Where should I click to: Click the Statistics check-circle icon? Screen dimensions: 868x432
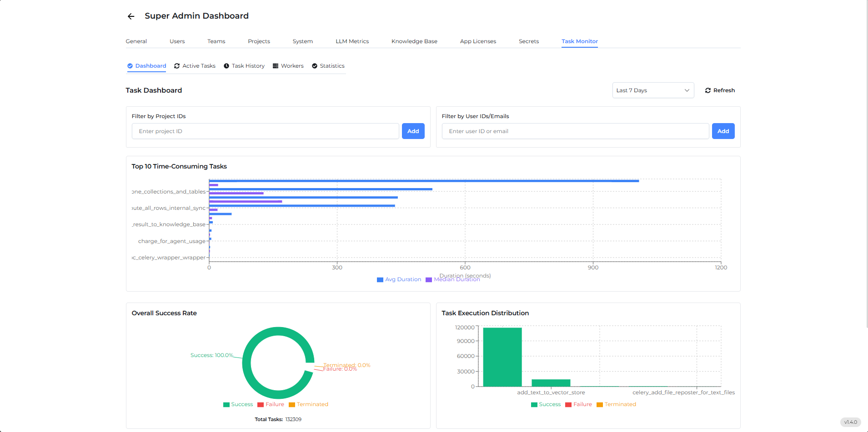click(315, 66)
